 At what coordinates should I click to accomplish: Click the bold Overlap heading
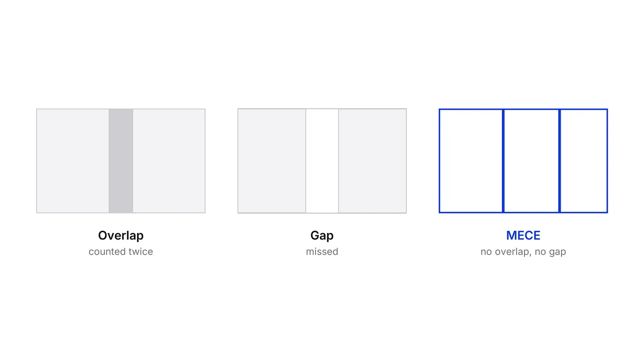pyautogui.click(x=121, y=236)
